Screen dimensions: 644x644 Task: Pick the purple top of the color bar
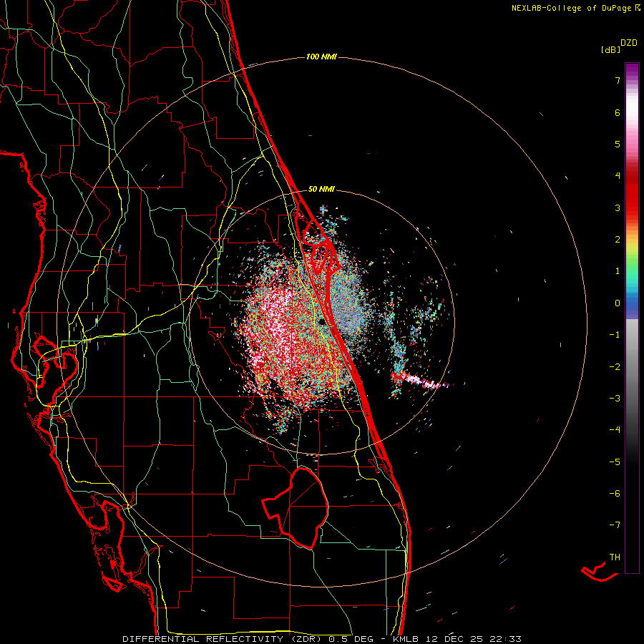632,70
